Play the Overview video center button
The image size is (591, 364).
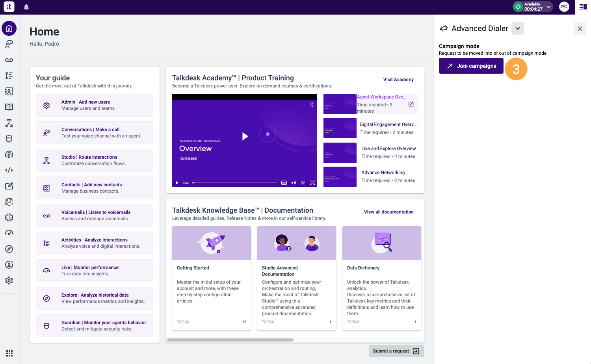245,136
